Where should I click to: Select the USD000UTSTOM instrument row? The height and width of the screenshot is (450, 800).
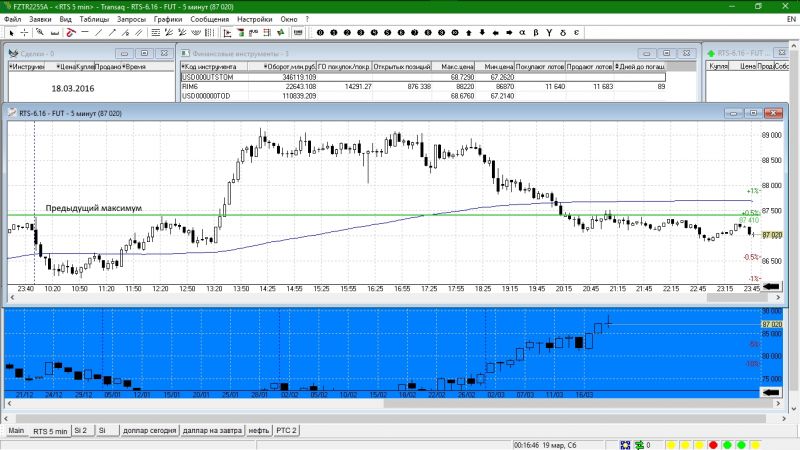click(x=423, y=77)
